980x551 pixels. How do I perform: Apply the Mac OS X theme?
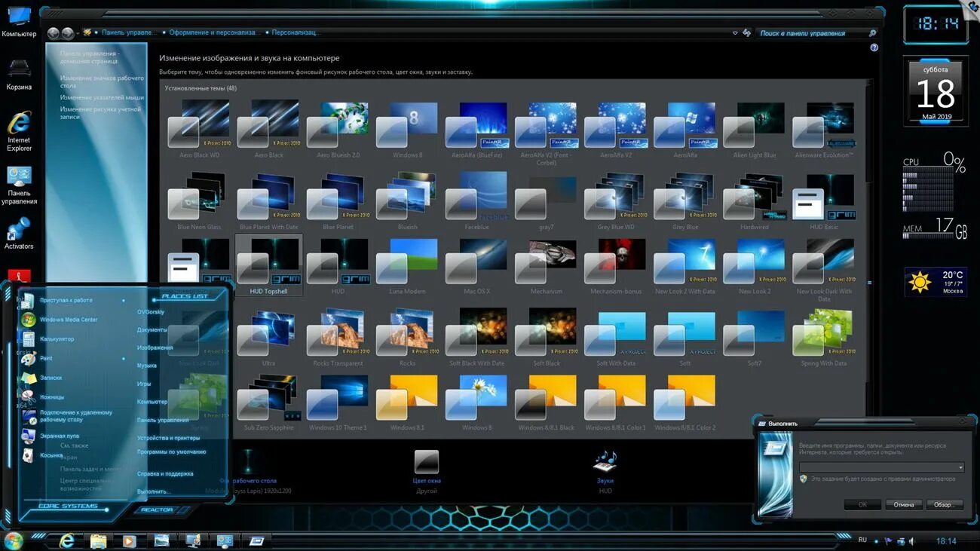(x=477, y=265)
